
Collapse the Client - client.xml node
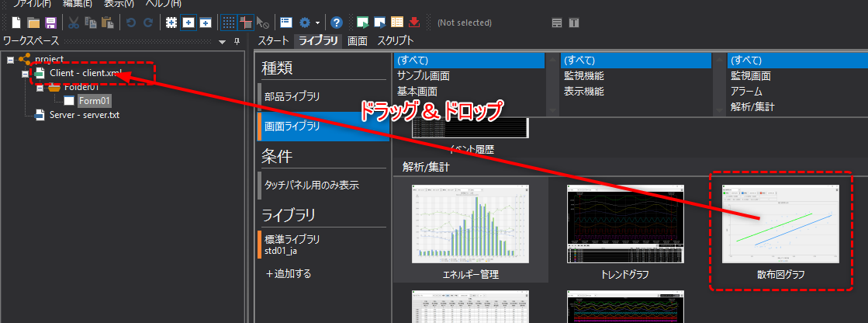coord(25,73)
